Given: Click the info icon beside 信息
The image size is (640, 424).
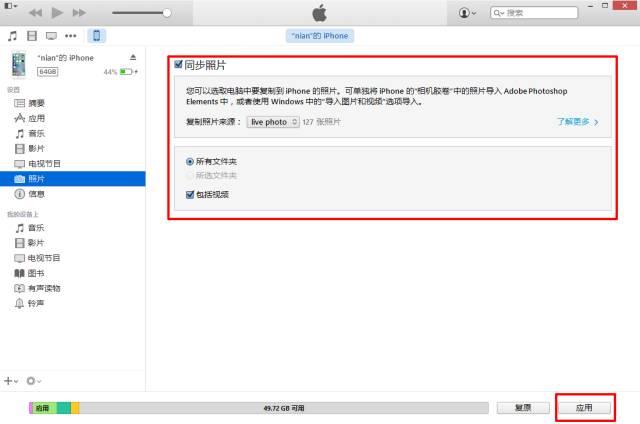Looking at the screenshot, I should point(19,194).
